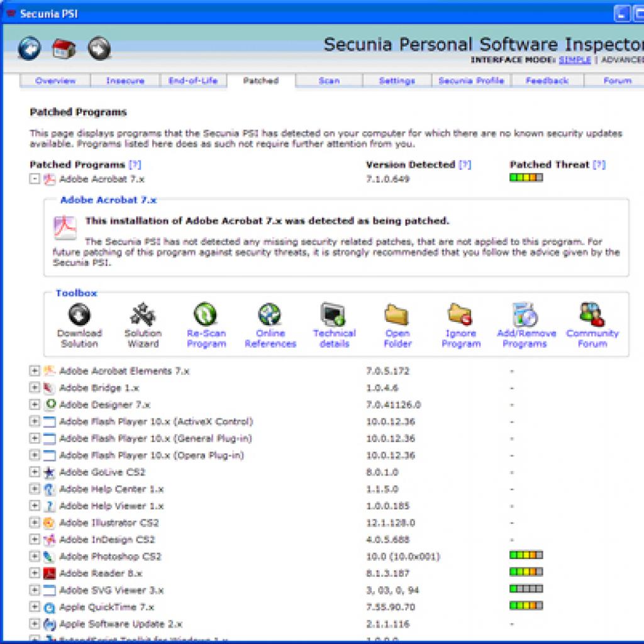Expand the Adobe Designer 7.x entry
The width and height of the screenshot is (644, 644).
(35, 404)
